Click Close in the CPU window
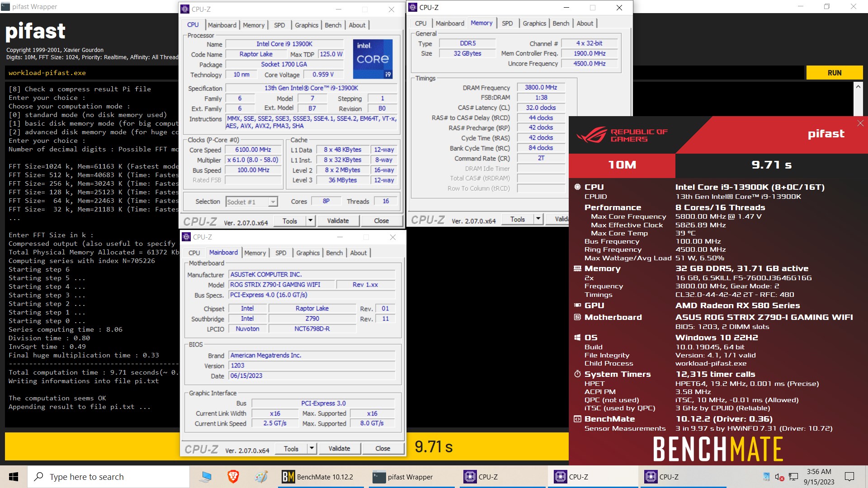This screenshot has width=868, height=488. click(x=381, y=221)
